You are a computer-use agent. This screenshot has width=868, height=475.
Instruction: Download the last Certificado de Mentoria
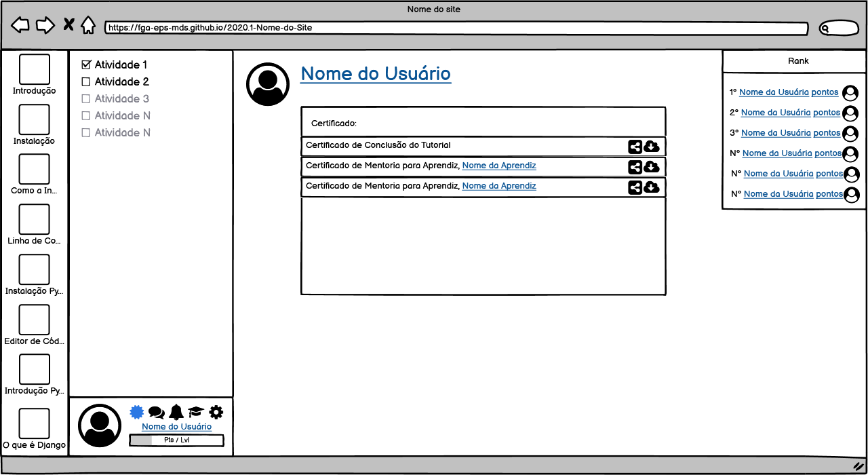click(652, 187)
